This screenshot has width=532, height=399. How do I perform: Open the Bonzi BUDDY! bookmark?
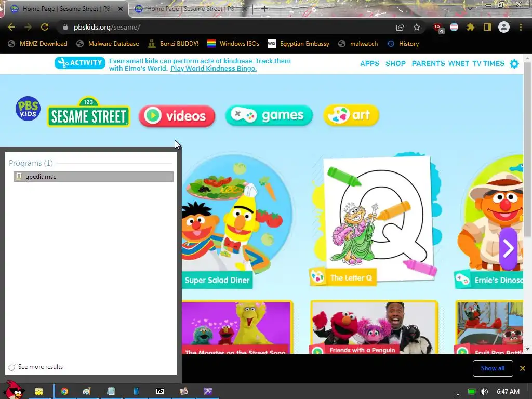click(174, 44)
